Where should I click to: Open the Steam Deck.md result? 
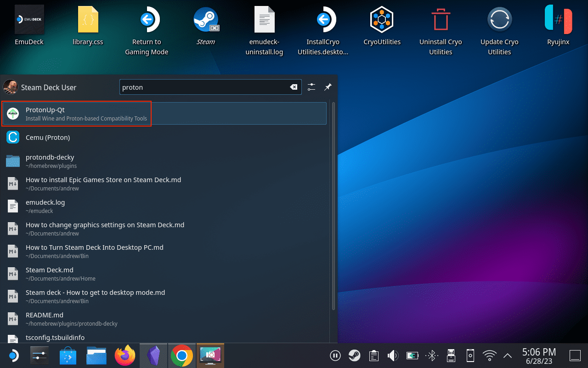[x=164, y=273]
